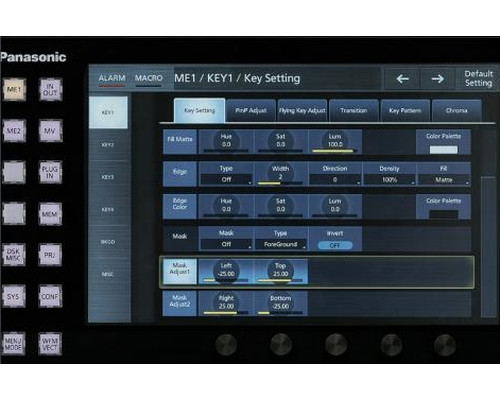This screenshot has width=500, height=400.
Task: Go back with the left arrow
Action: pyautogui.click(x=402, y=79)
